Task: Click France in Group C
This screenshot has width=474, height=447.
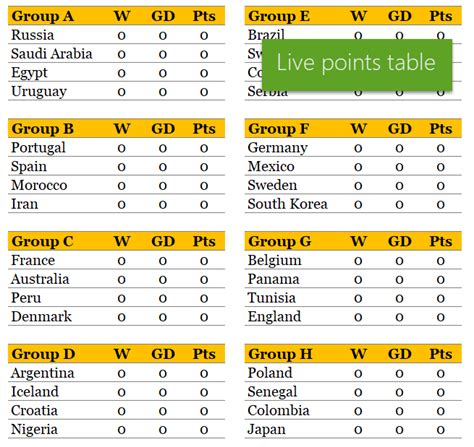Action: [33, 260]
